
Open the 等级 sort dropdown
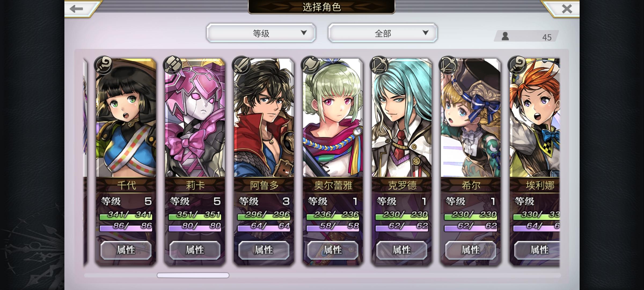(261, 33)
